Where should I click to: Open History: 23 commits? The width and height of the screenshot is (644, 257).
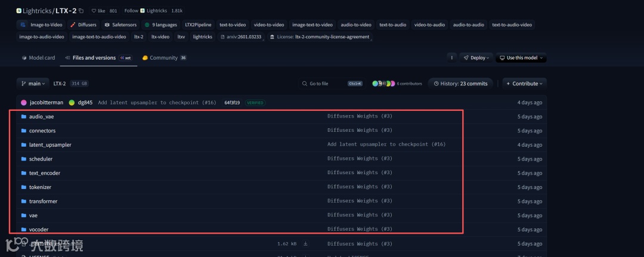tap(460, 83)
